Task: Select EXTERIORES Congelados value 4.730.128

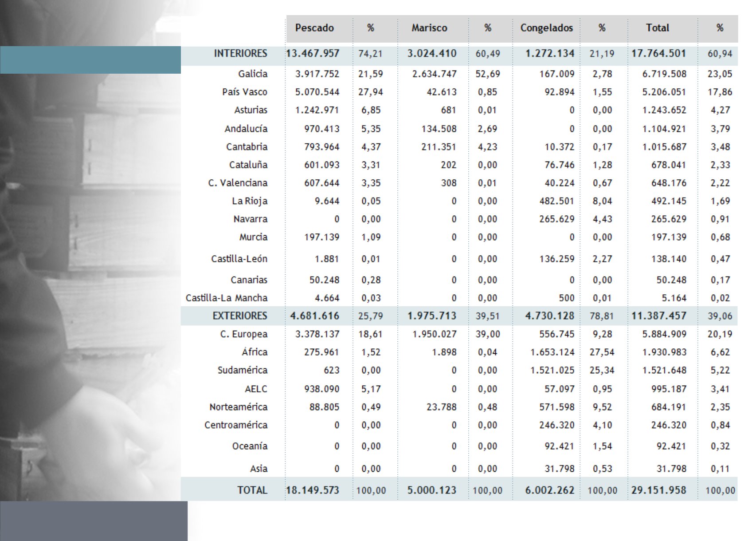Action: tap(550, 316)
